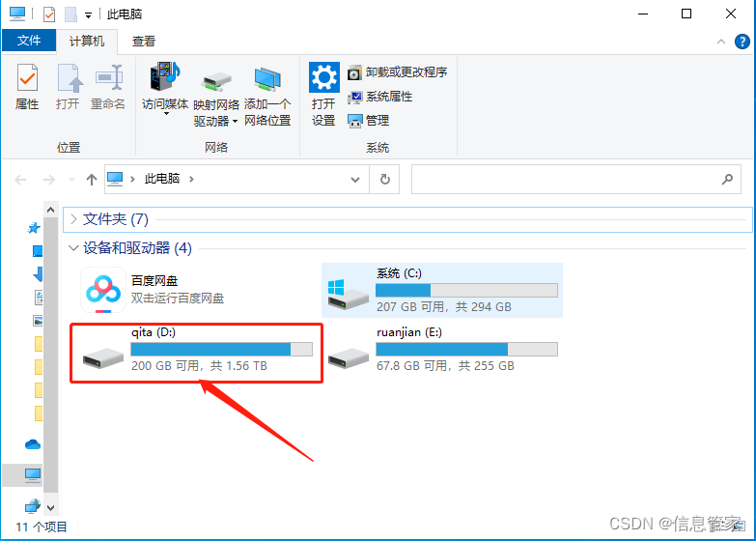
Task: Click chevron after 此电脑 in address bar
Action: 191,179
